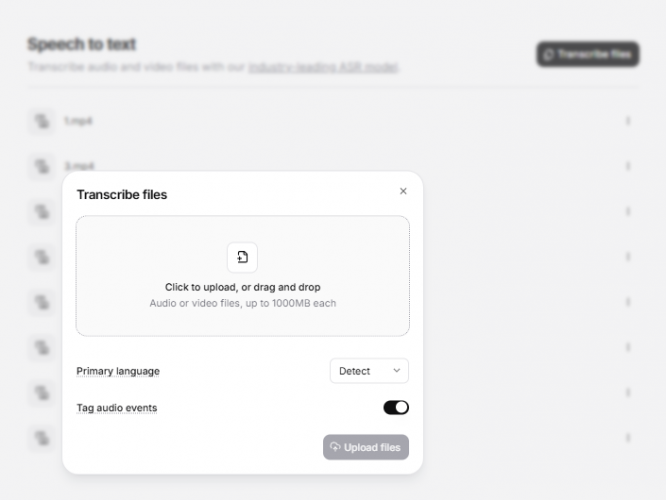Screen dimensions: 666x500
Task: Click the file icon next to 3.mp4
Action: [41, 166]
